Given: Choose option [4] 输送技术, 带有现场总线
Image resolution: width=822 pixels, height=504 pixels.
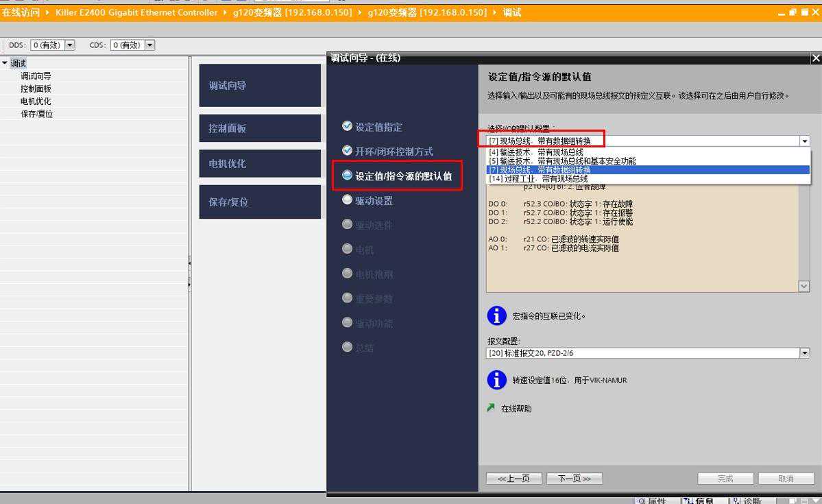Looking at the screenshot, I should [x=536, y=152].
